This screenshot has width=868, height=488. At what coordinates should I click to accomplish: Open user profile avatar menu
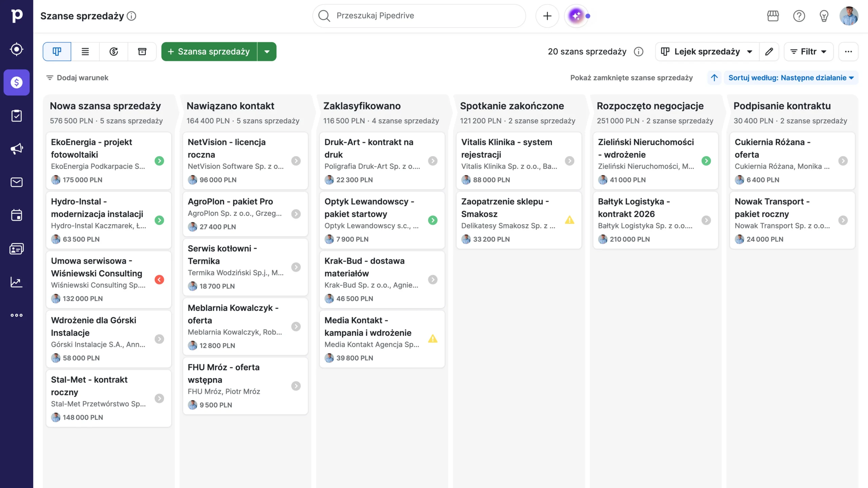tap(849, 16)
